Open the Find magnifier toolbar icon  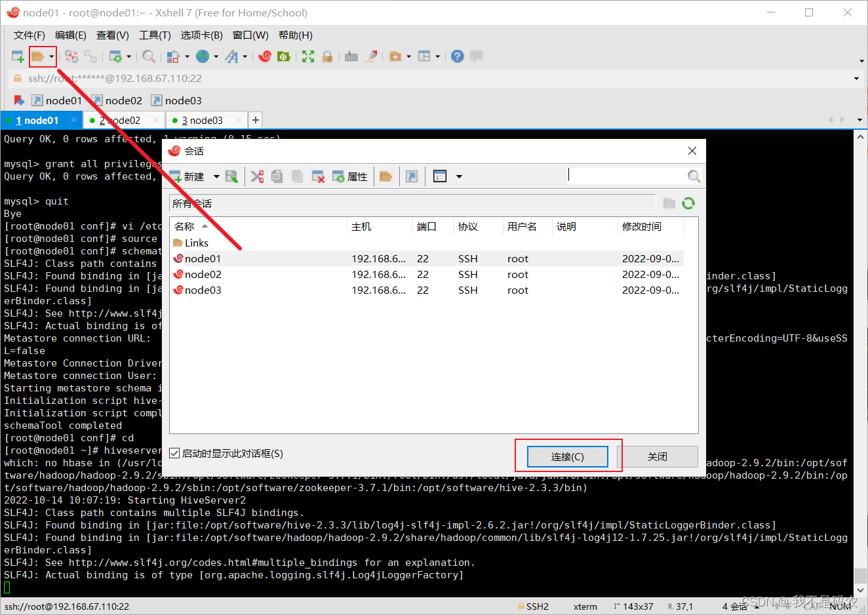(x=149, y=56)
